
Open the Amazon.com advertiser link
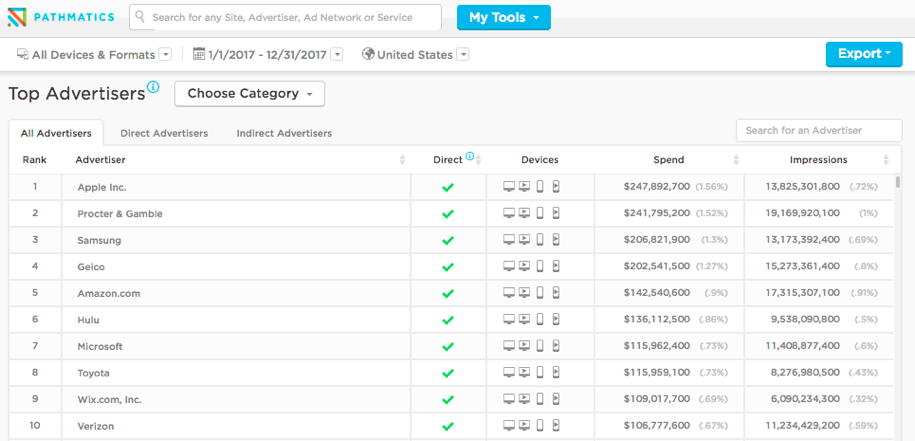coord(109,293)
